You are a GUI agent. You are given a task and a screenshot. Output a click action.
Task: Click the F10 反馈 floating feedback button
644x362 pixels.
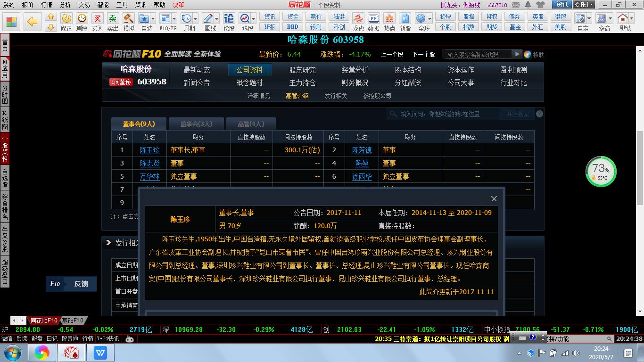point(71,284)
